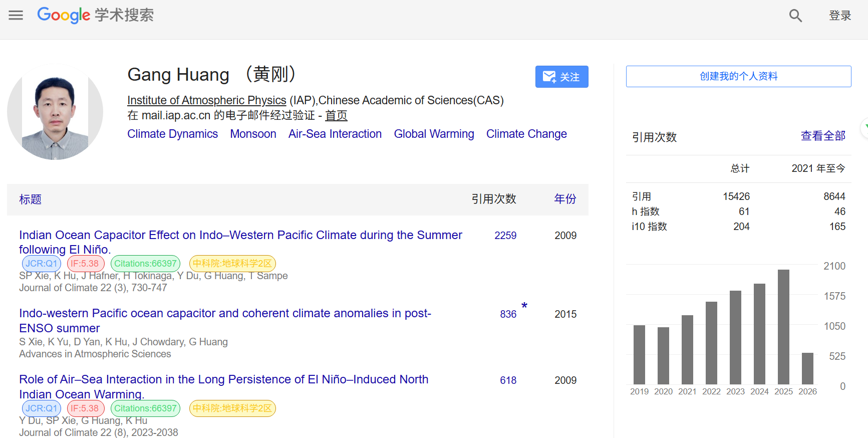
Task: Click the 创建我的个人资料 button
Action: [738, 76]
